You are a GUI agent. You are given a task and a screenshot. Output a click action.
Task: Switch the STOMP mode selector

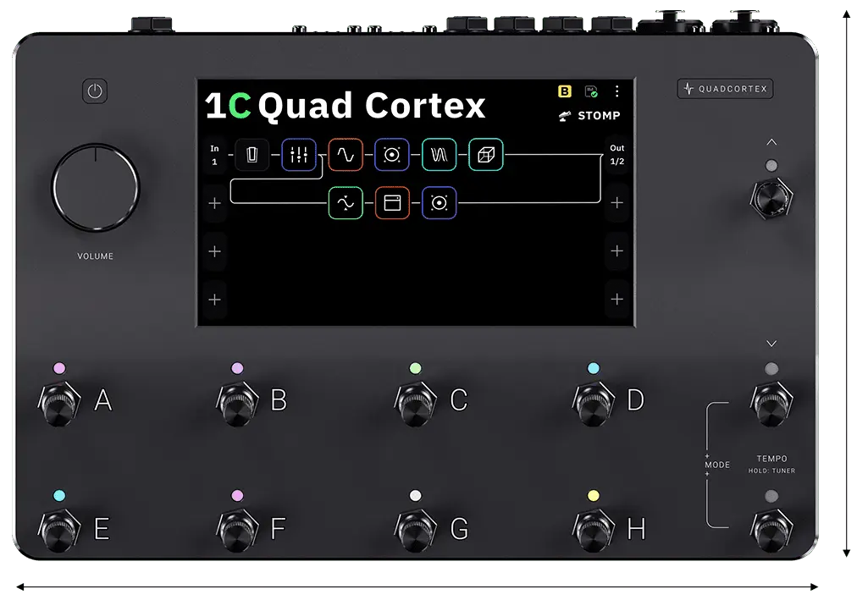pos(589,116)
